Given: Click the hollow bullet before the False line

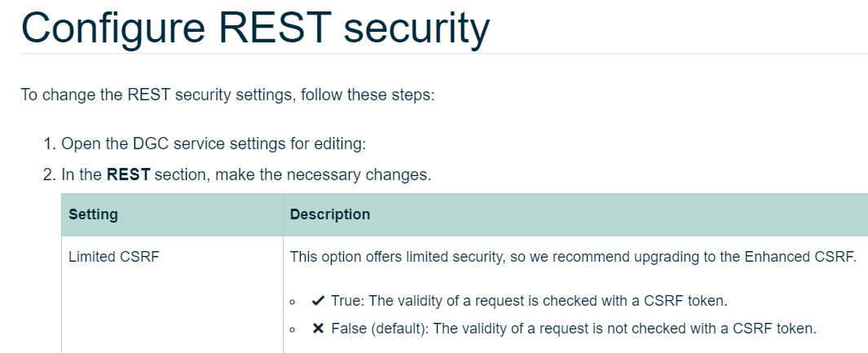Looking at the screenshot, I should pos(293,330).
